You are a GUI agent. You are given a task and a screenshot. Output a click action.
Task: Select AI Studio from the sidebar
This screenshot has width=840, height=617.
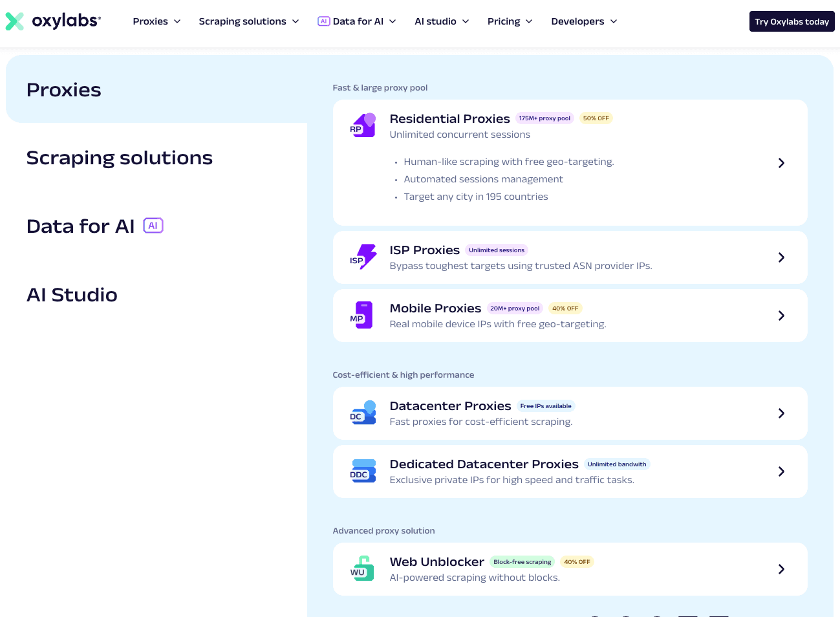(x=72, y=294)
